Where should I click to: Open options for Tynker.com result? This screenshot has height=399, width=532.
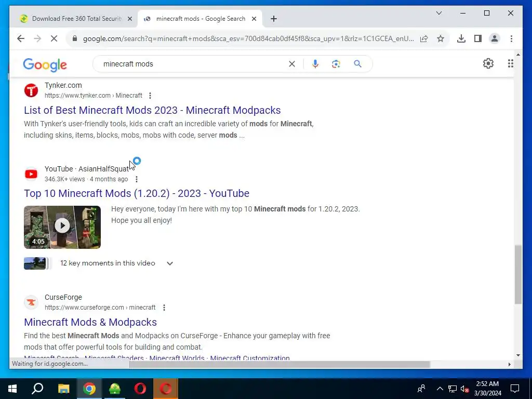pyautogui.click(x=150, y=96)
